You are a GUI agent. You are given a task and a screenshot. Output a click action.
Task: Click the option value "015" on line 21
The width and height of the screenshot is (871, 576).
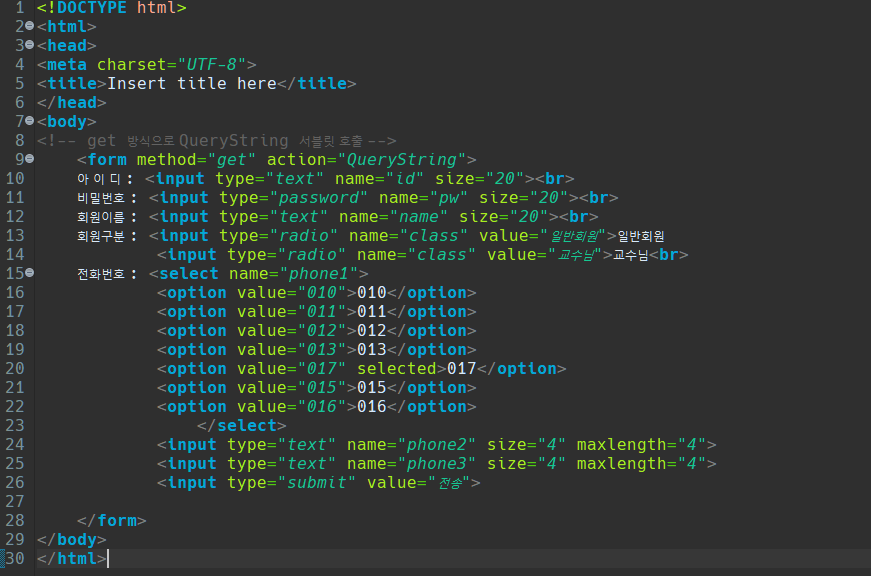(x=322, y=388)
